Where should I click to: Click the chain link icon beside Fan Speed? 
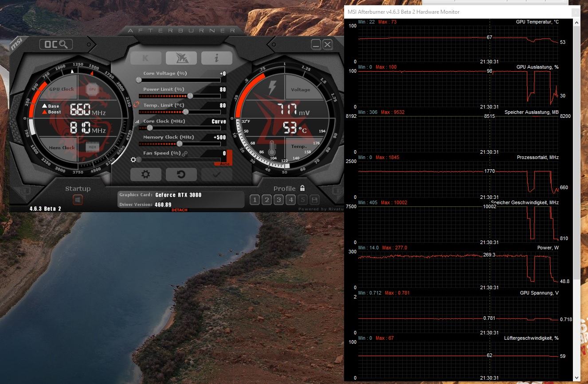(185, 153)
